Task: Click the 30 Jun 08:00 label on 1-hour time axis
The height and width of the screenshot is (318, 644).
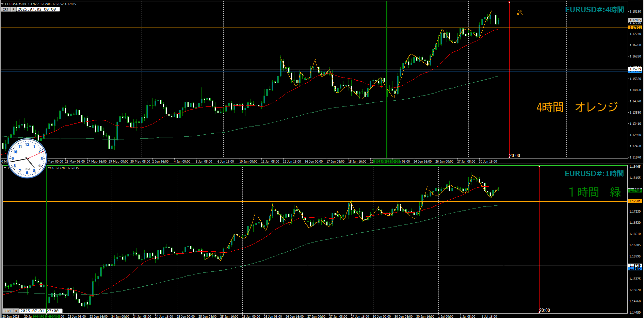Action: [403, 316]
